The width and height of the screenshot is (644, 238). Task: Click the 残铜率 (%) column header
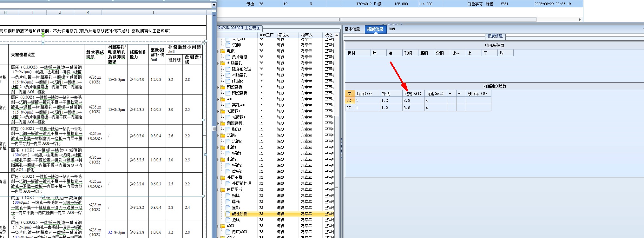coord(478,94)
